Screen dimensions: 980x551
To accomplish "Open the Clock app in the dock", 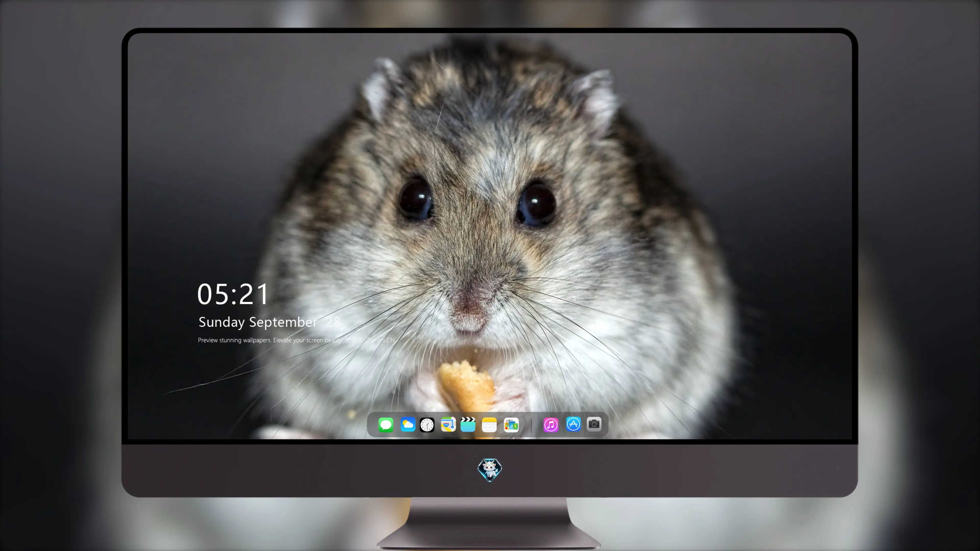I will click(x=427, y=425).
